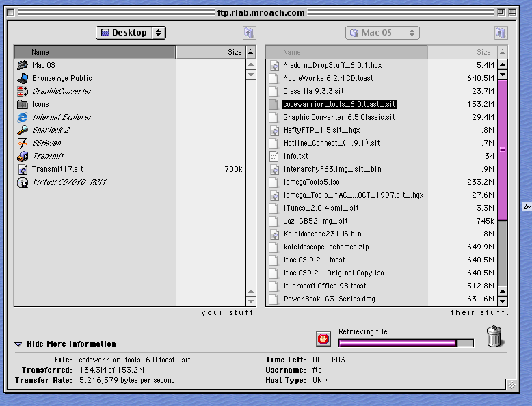Select Microsoft Office 98.toast in remote list

pos(325,286)
